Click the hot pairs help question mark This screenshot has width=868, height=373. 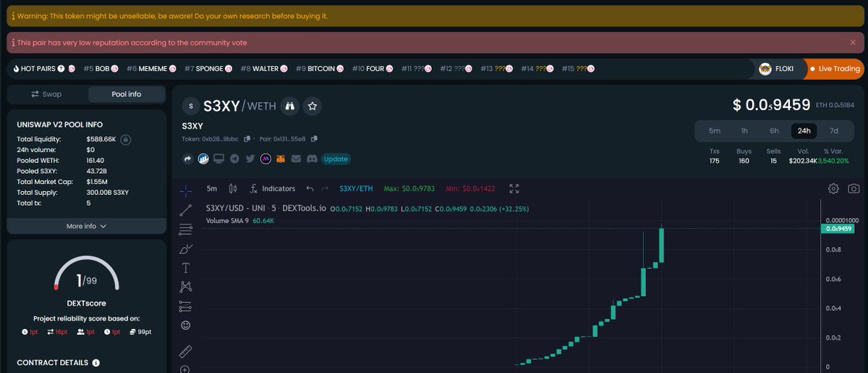61,69
